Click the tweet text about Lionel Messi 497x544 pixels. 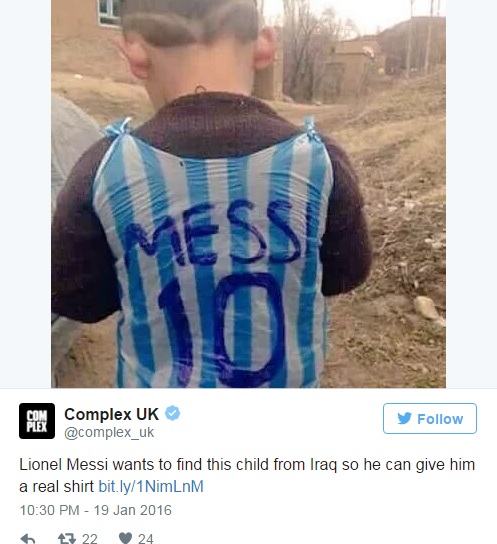point(247,475)
